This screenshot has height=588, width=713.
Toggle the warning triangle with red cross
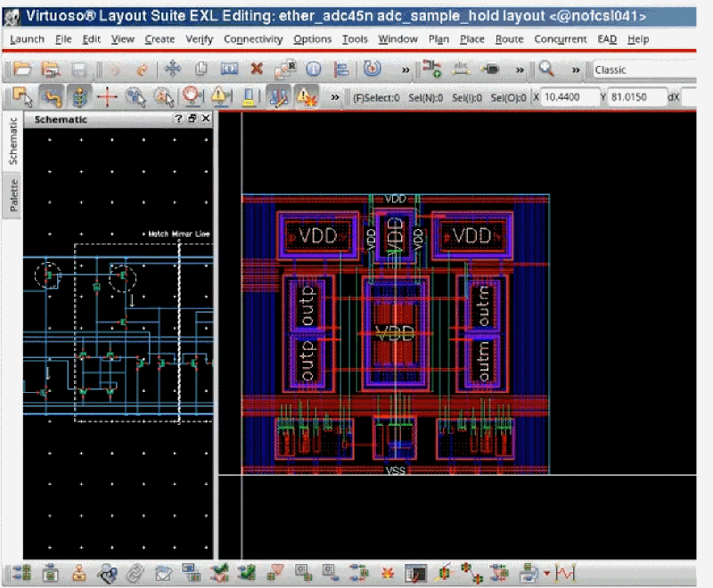click(x=307, y=96)
